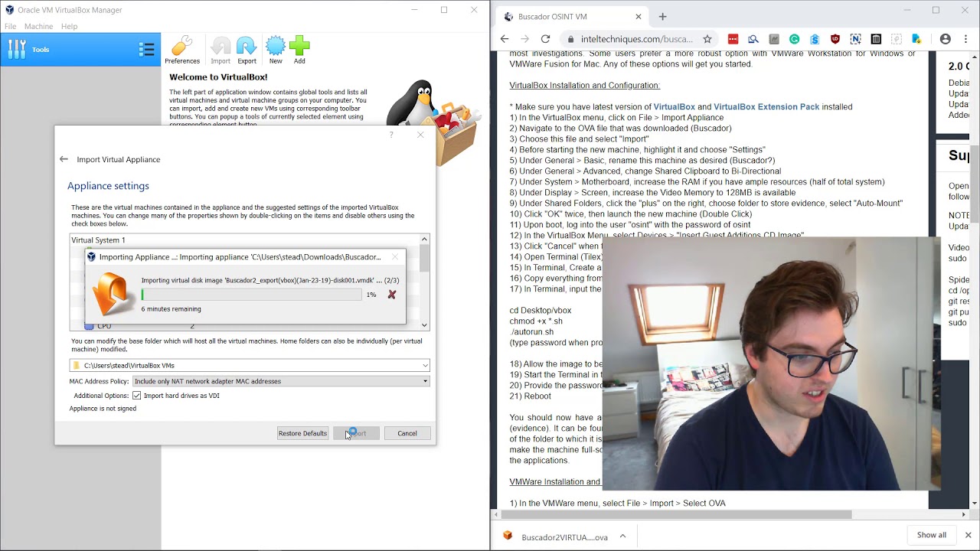Open the Grammarly extension icon
Viewport: 980px width, 551px height.
[x=795, y=39]
